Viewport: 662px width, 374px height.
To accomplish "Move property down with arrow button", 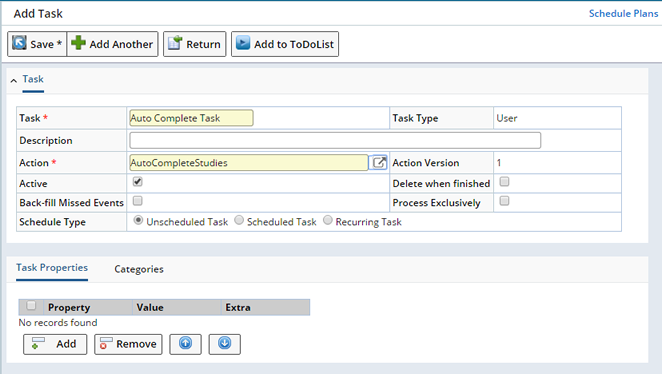I will [x=225, y=344].
